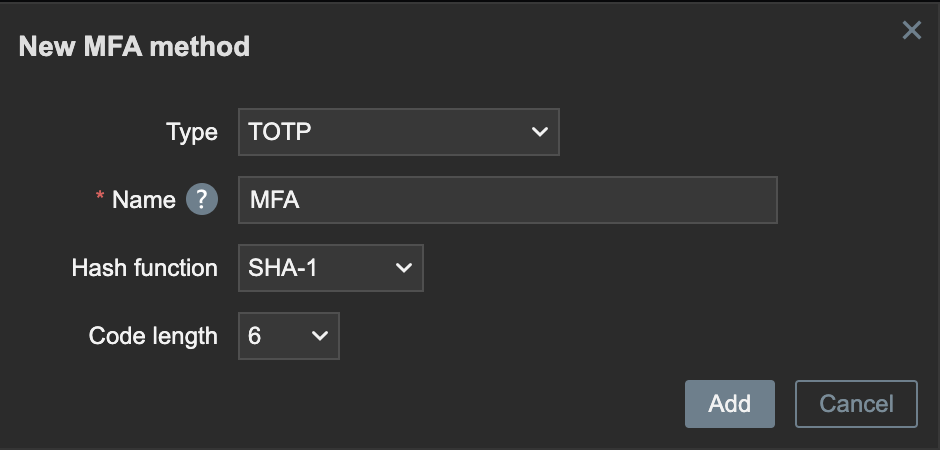
Task: Focus the Name input field containing MFA
Action: [x=508, y=200]
